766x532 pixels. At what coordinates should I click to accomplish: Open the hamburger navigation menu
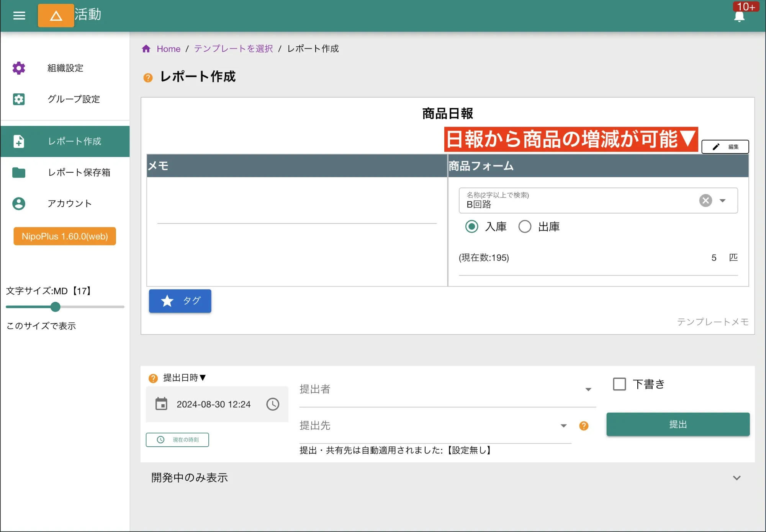click(19, 15)
